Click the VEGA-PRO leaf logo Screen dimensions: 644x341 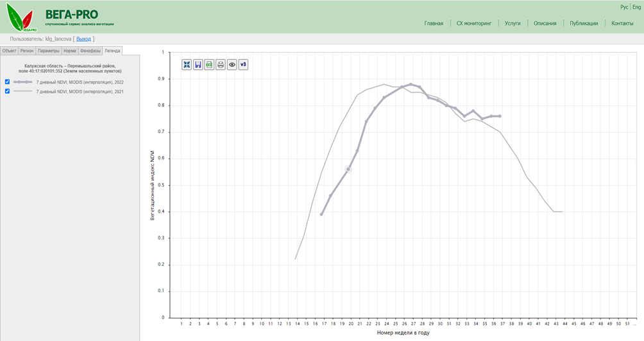coord(21,17)
